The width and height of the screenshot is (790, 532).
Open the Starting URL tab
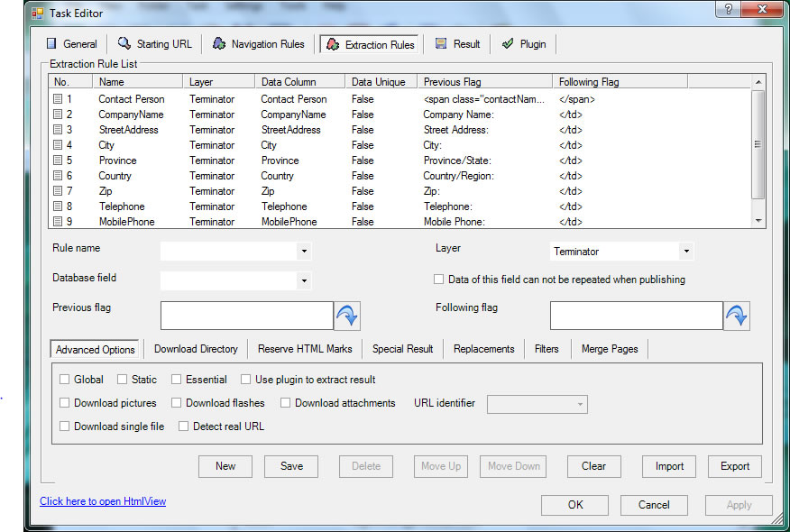pos(155,44)
